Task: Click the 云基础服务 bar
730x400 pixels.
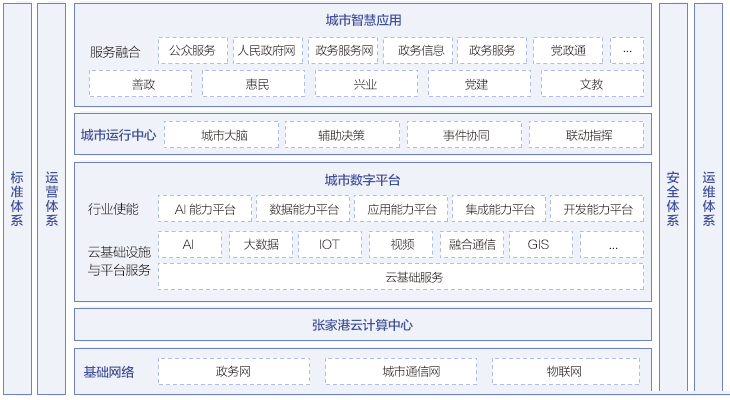Action: [x=400, y=277]
